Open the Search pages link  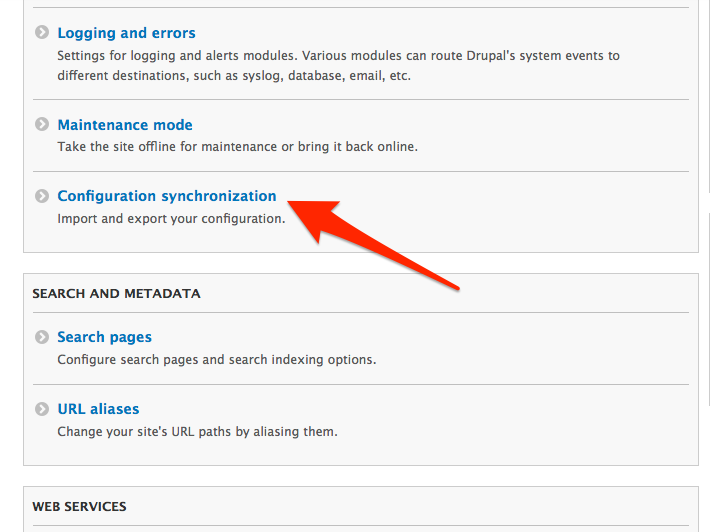[105, 337]
